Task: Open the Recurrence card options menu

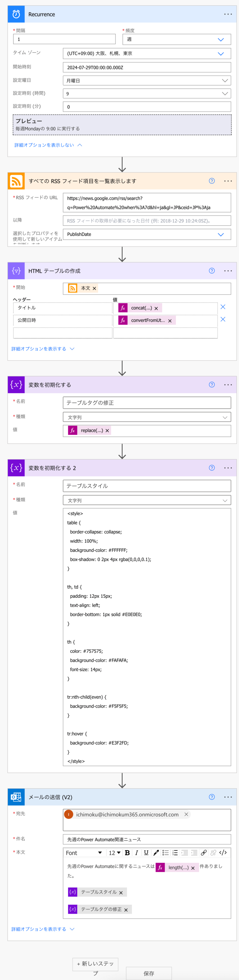Action: click(x=228, y=14)
